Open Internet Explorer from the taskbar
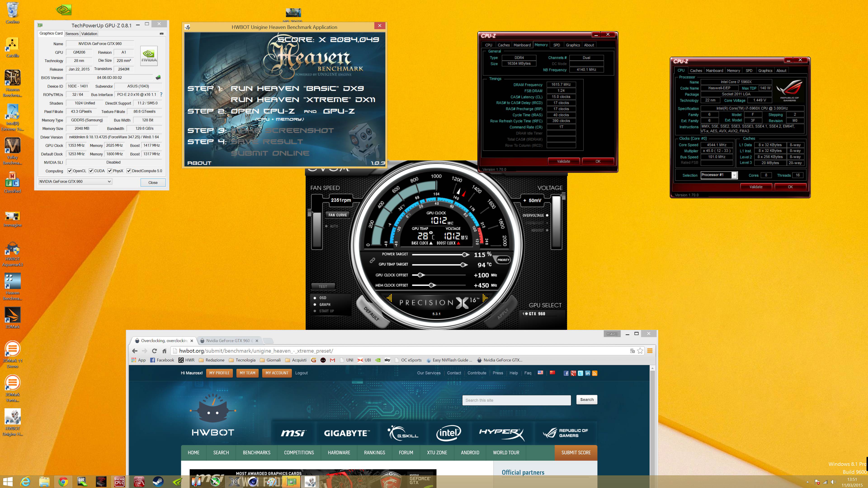The height and width of the screenshot is (488, 868). [x=26, y=482]
